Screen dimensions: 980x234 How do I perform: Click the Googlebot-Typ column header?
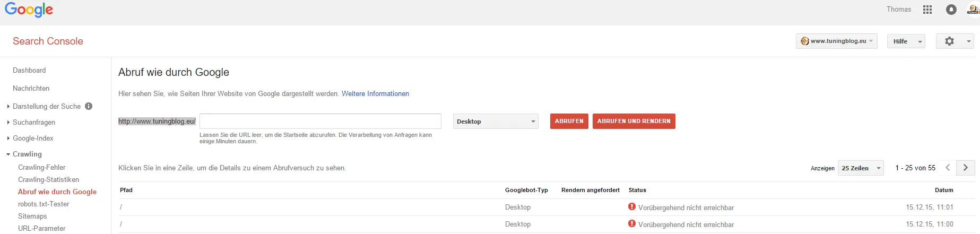coord(526,190)
